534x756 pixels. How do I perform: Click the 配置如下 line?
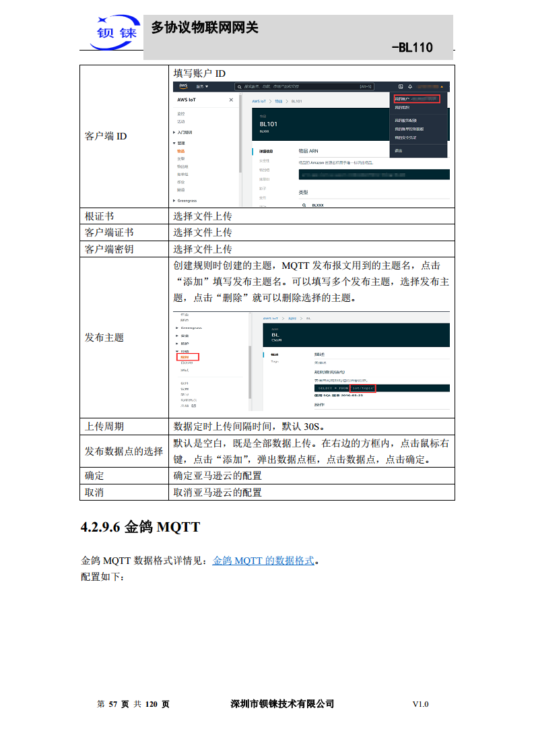pyautogui.click(x=102, y=577)
